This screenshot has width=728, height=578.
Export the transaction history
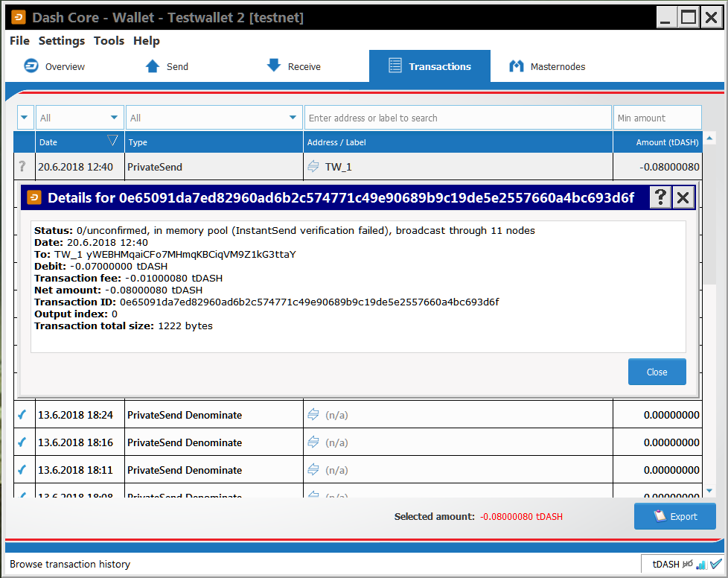pyautogui.click(x=675, y=516)
